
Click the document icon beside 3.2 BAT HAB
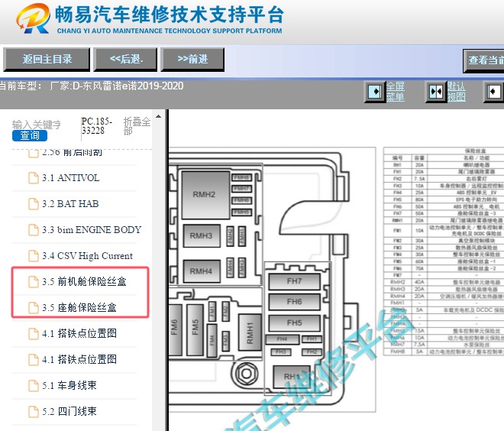33,204
